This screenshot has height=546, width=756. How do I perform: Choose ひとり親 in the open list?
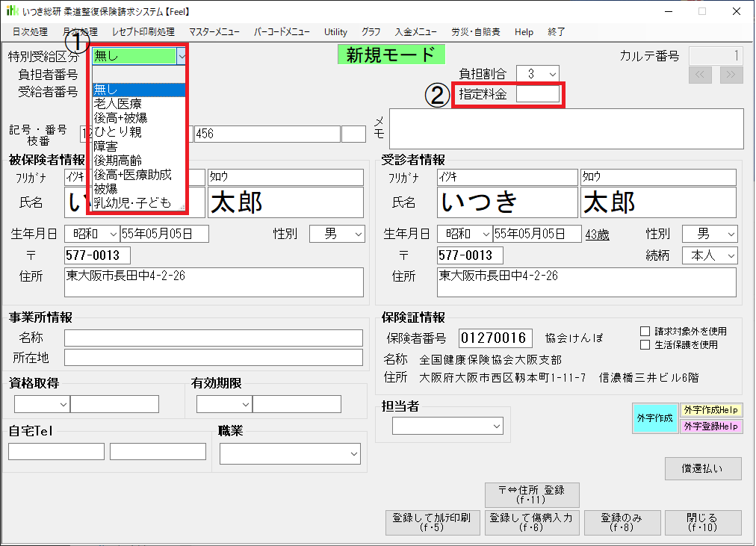point(118,132)
